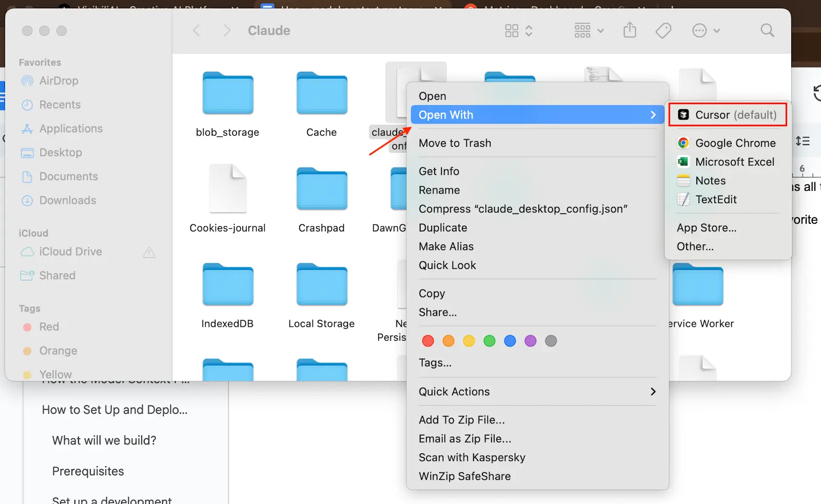The width and height of the screenshot is (821, 504).
Task: Open iCloud Drive in the sidebar
Action: 61,251
